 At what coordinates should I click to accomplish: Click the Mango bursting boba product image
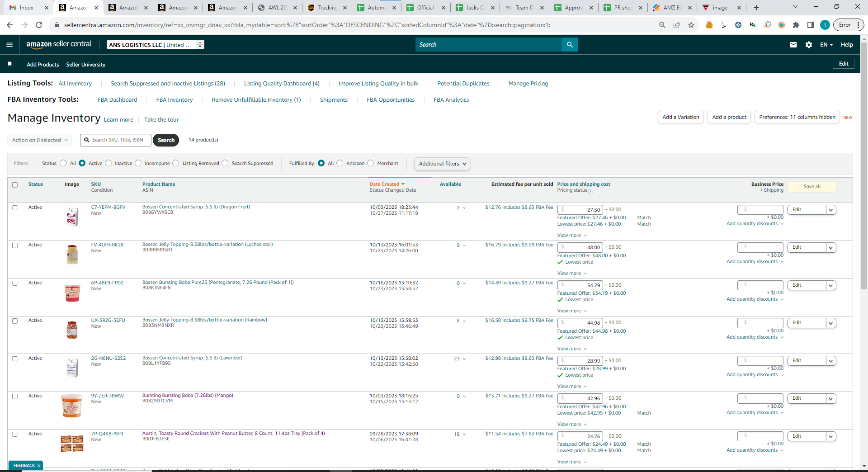pos(72,406)
